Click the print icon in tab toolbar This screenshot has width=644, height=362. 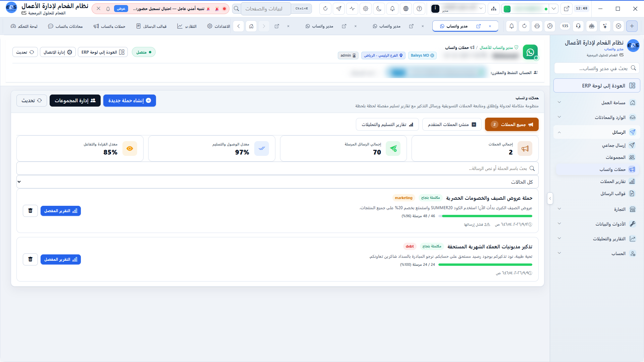click(x=537, y=26)
